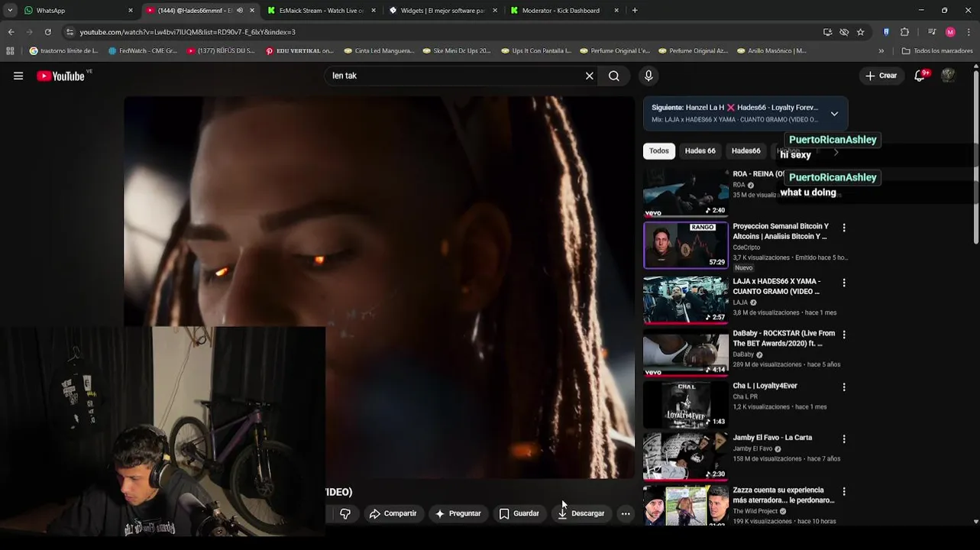The image size is (980, 550).
Task: Mute the YouTube tab audio icon
Action: (240, 11)
